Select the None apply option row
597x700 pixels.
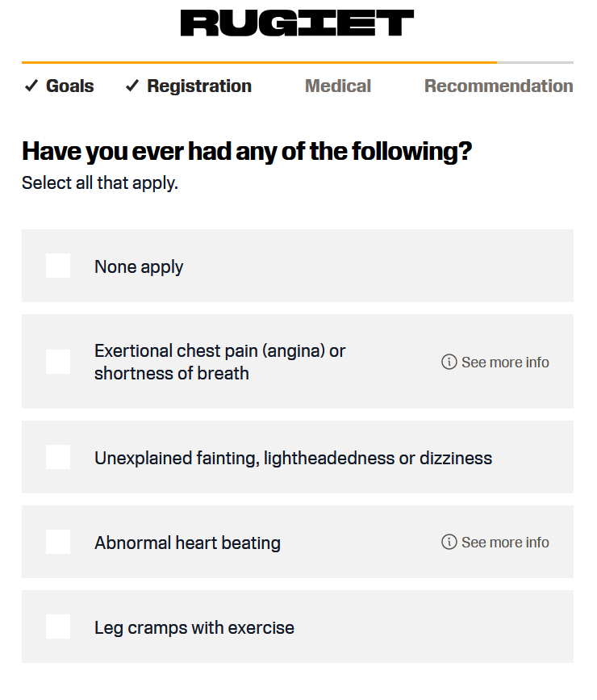(x=298, y=266)
